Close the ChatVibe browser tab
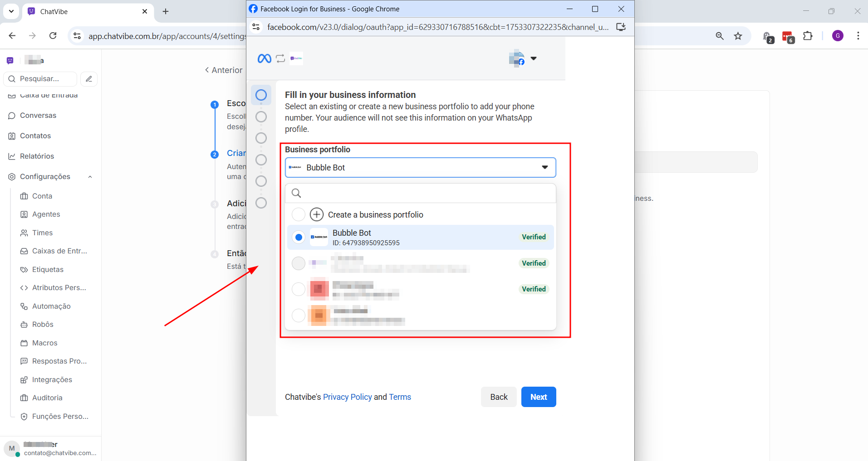The width and height of the screenshot is (868, 461). coord(145,11)
